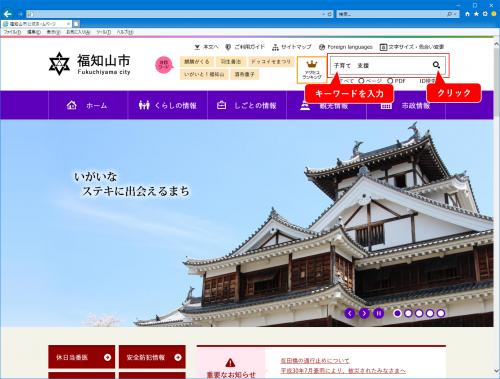Pause the castle image slideshow

click(379, 313)
